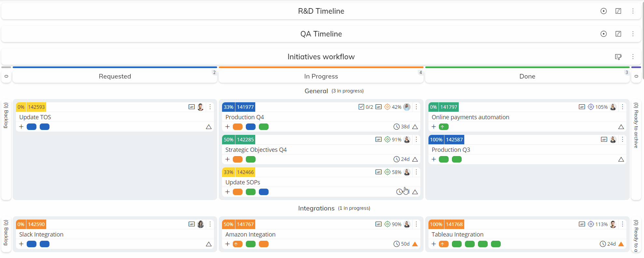Click Online payments automation green arrow pill
The height and width of the screenshot is (258, 644).
[444, 127]
